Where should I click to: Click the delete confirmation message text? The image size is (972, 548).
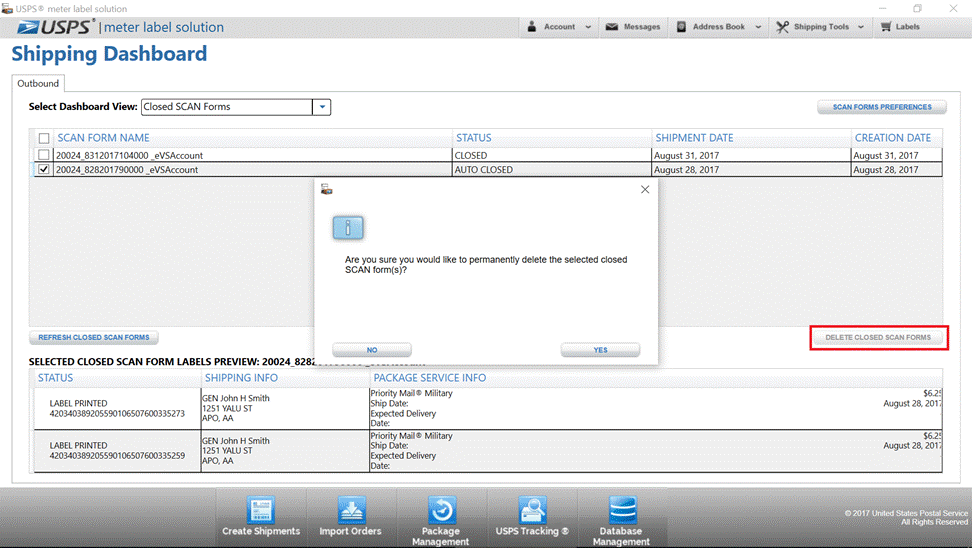486,265
